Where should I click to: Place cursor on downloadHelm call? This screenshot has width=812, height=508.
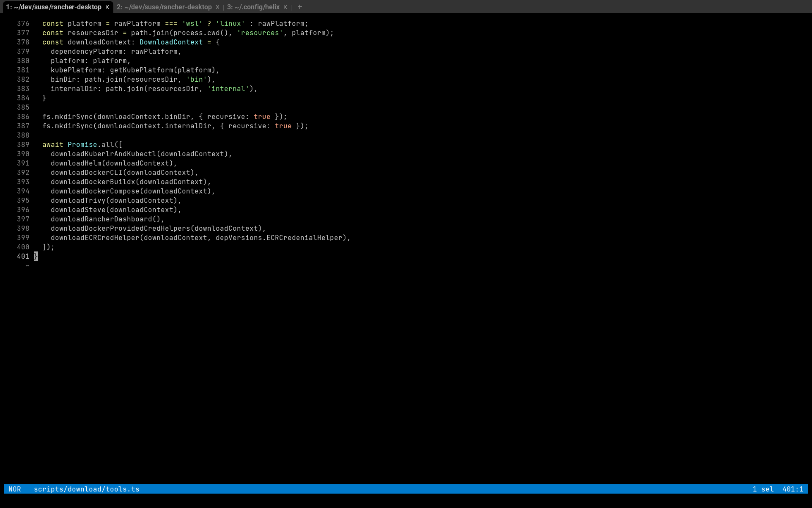tap(76, 163)
